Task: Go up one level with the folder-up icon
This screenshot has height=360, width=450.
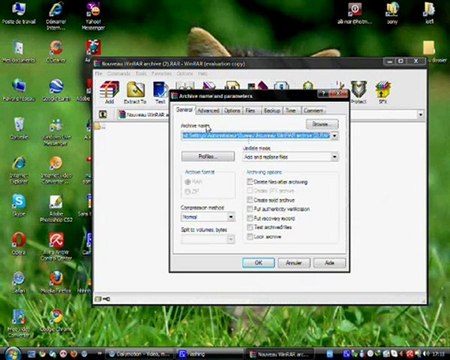Action: (x=103, y=114)
